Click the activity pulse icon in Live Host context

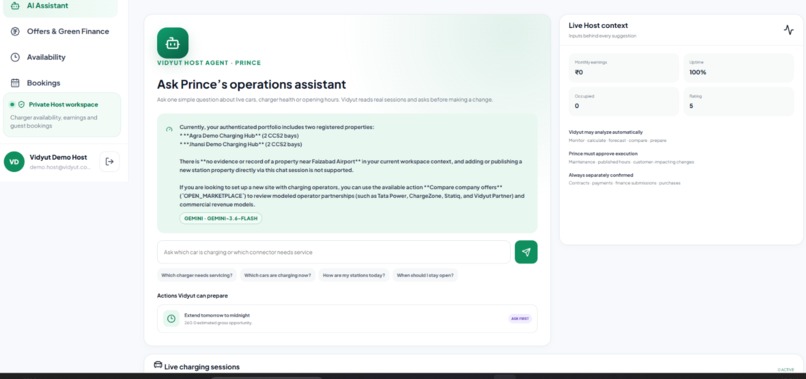coord(789,30)
